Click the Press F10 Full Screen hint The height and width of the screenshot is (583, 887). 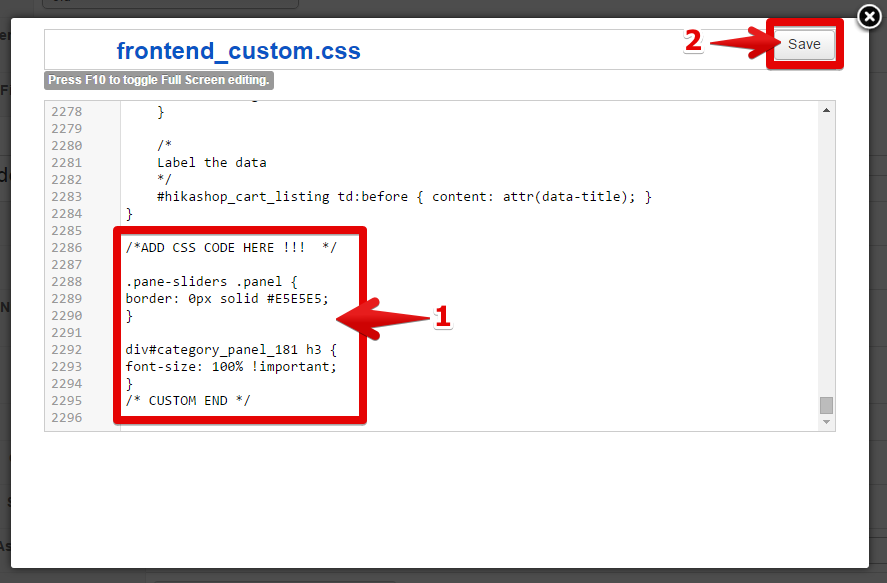pyautogui.click(x=159, y=80)
